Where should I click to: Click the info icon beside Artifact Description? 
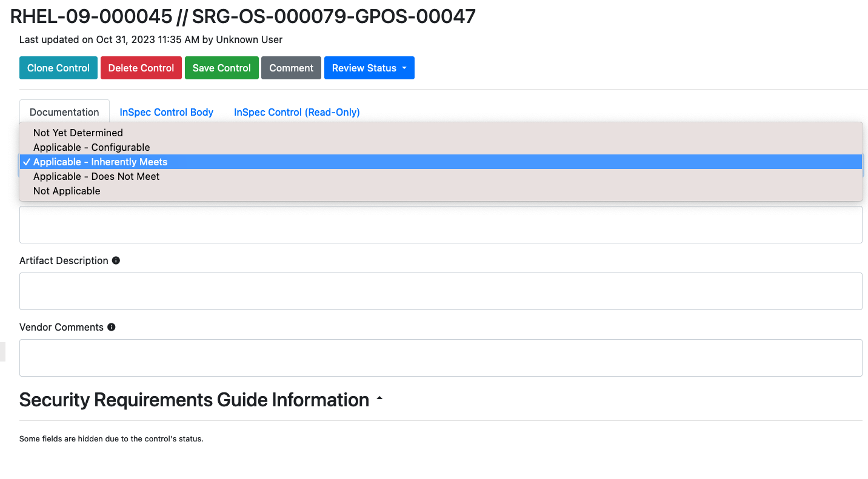[116, 260]
